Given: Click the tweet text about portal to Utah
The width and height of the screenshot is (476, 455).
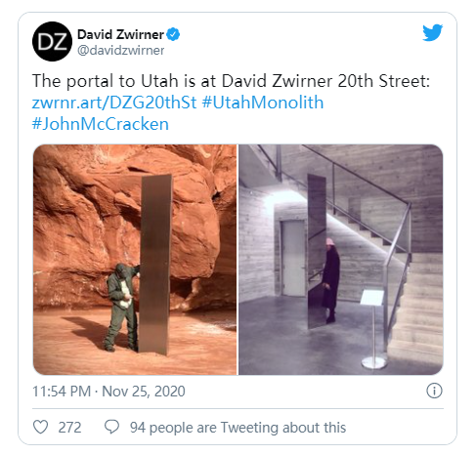Looking at the screenshot, I should (231, 81).
